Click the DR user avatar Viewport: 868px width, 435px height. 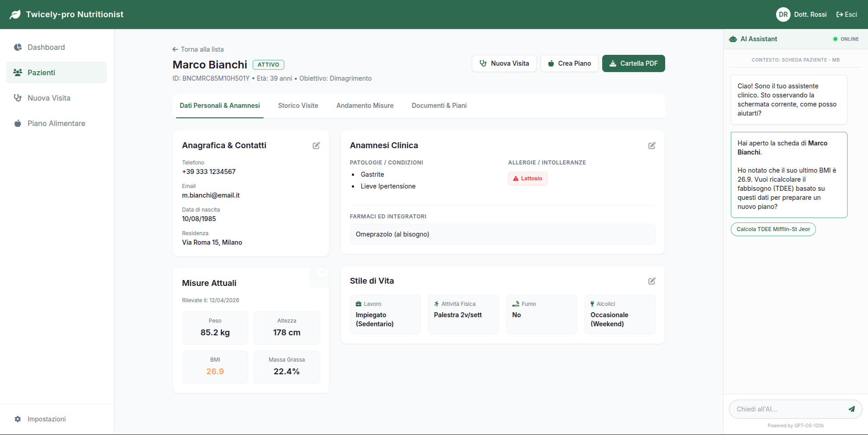tap(783, 14)
